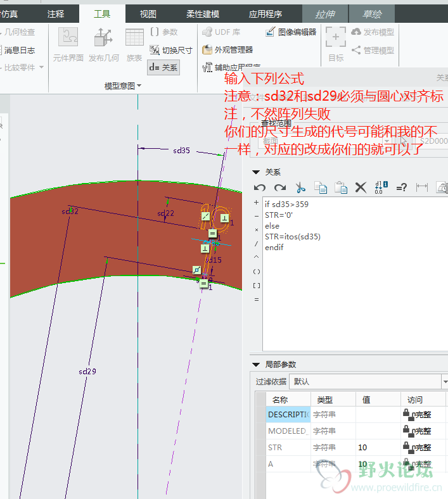The height and width of the screenshot is (499, 448).
Task: Click the redo icon in relations toolbar
Action: (x=280, y=188)
